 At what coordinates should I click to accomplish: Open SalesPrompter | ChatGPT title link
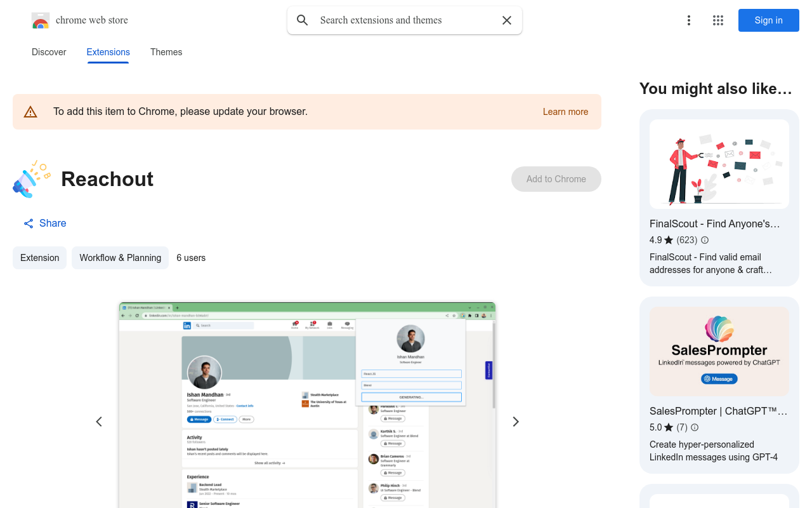[x=719, y=411]
